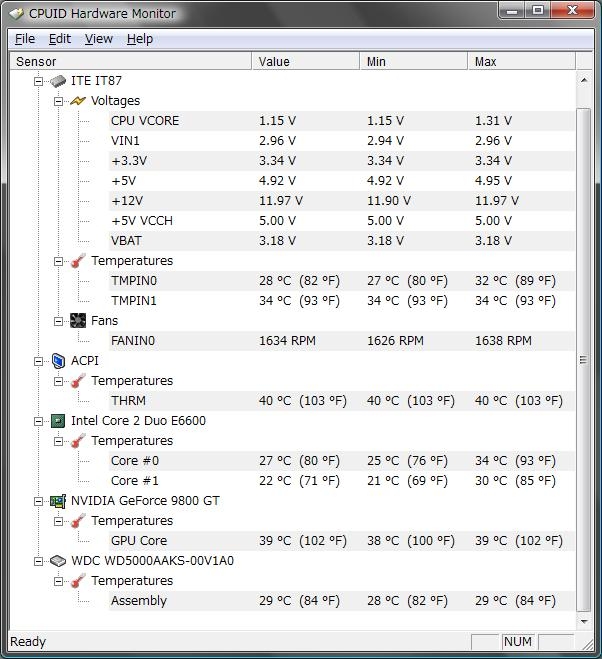
Task: Click the Voltages lightning bolt icon
Action: coord(78,101)
